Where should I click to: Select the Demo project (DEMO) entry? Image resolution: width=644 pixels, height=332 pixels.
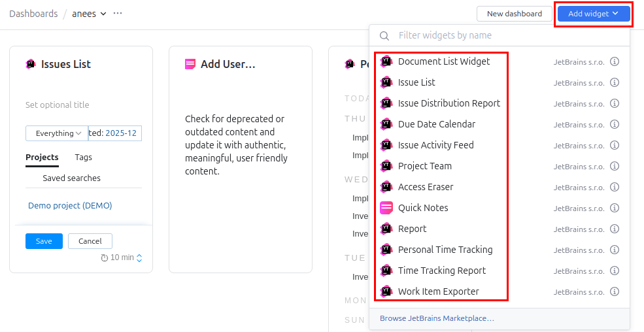[x=70, y=206]
